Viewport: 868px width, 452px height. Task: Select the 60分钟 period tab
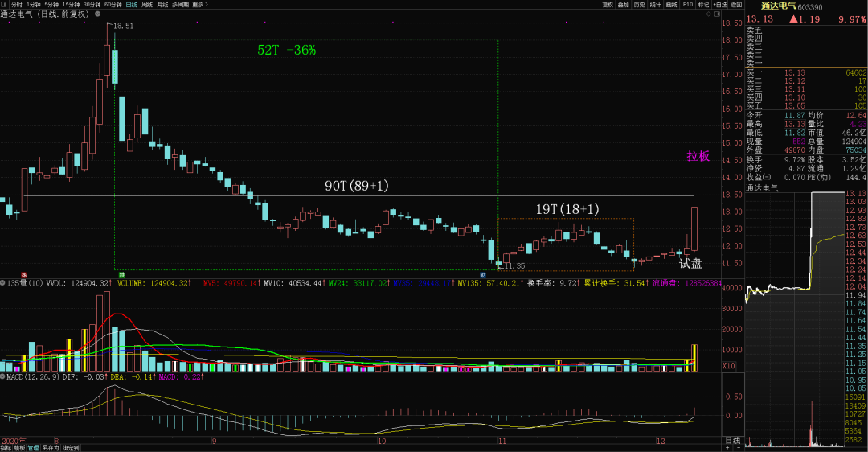click(x=113, y=5)
